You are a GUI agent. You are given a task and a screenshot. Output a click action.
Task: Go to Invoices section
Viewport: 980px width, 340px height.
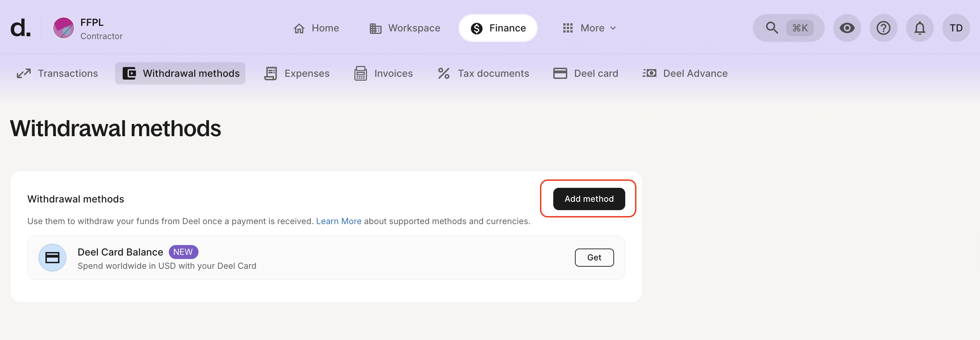coord(383,73)
